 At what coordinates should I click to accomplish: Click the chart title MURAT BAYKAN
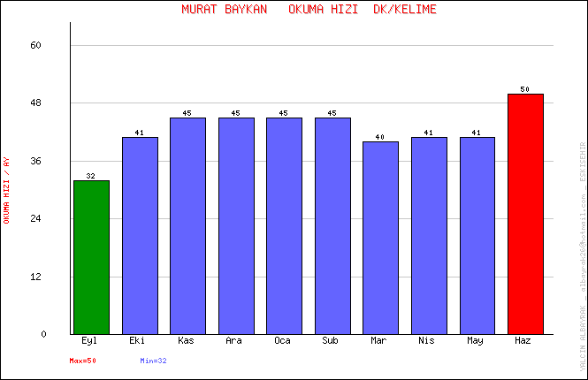[224, 10]
